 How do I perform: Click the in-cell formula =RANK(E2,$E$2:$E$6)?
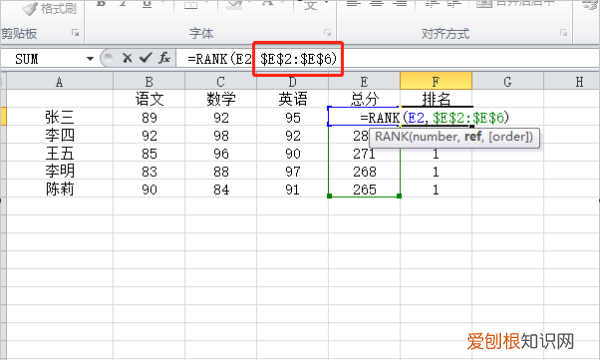click(x=435, y=117)
